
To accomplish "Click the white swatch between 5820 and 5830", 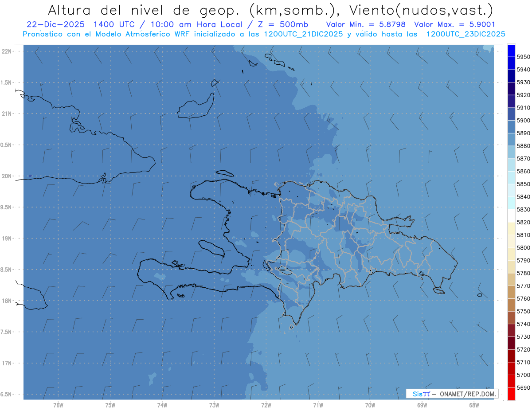I will (x=511, y=215).
